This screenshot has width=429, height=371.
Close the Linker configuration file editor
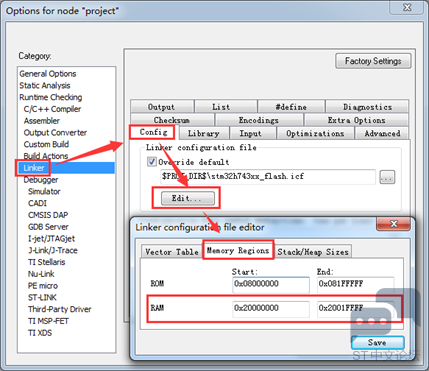[x=393, y=224]
